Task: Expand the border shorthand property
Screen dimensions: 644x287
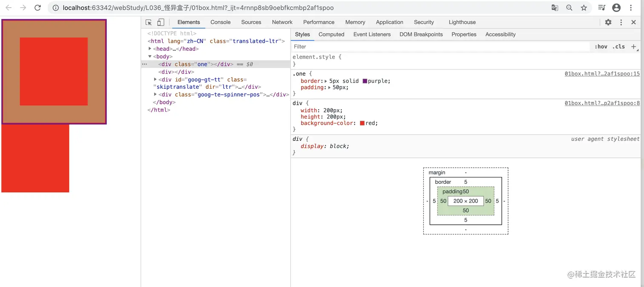Action: 326,81
